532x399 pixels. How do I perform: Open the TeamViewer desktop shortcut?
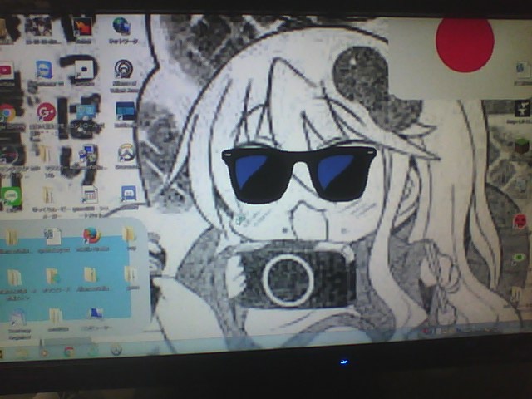44,70
